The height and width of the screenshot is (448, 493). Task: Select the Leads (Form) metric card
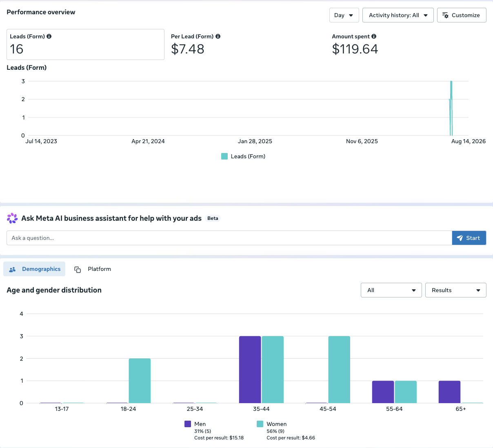pyautogui.click(x=85, y=44)
